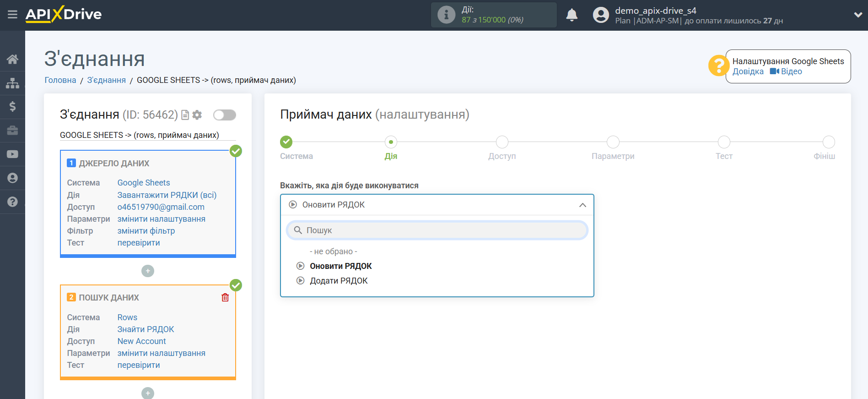Image resolution: width=868 pixels, height=399 pixels.
Task: Open the 'Доступ' step in the wizard
Action: (x=502, y=142)
